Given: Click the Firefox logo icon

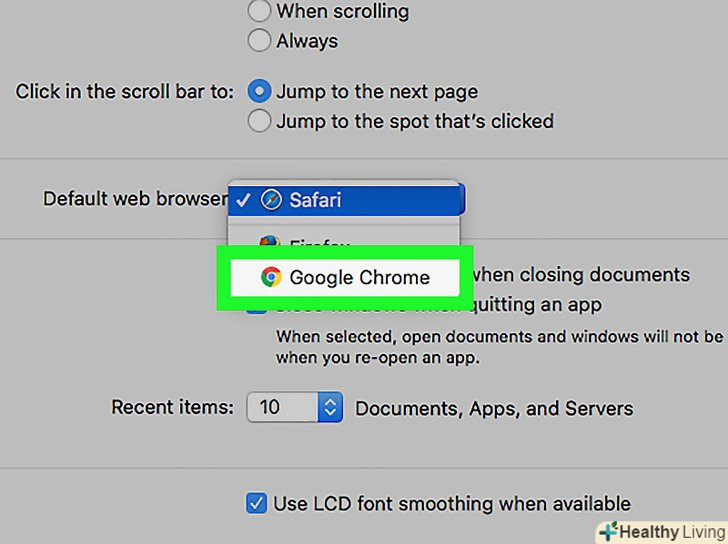Looking at the screenshot, I should 268,242.
